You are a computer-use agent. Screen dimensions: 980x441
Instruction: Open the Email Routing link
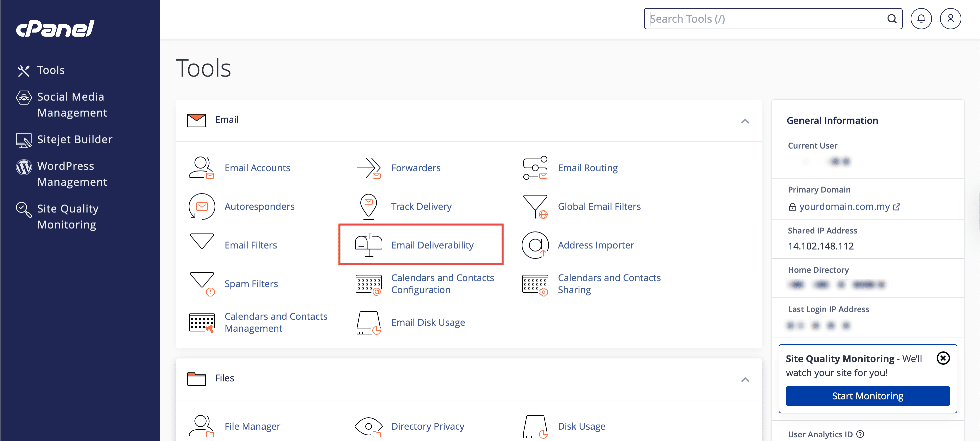[587, 168]
